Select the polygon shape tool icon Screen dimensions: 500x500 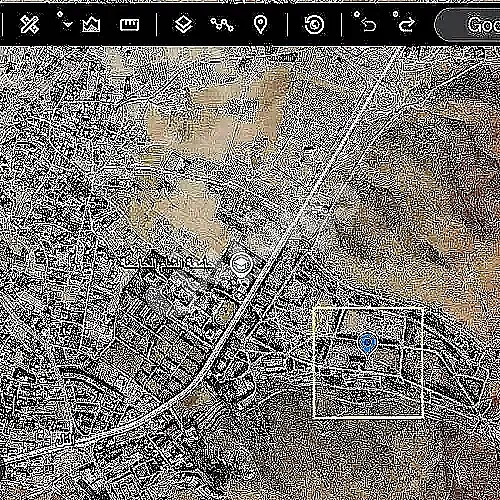(x=91, y=25)
